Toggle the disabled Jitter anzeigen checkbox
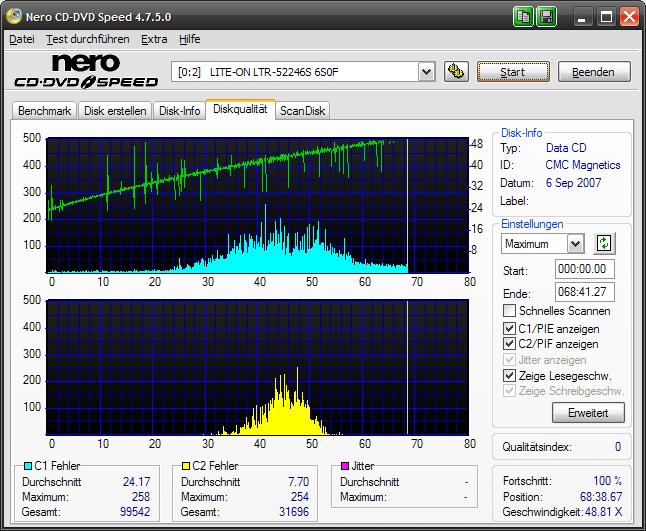This screenshot has height=531, width=646. point(509,360)
